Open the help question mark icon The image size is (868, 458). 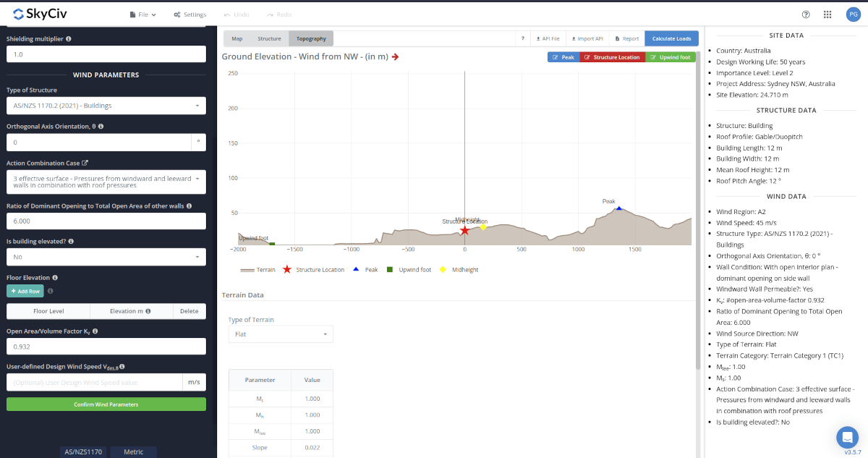click(x=806, y=14)
